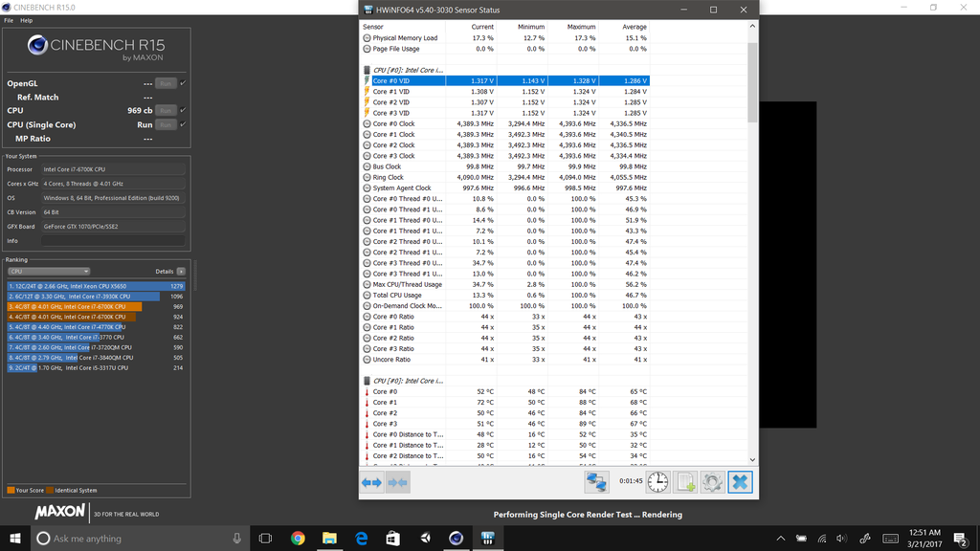This screenshot has width=980, height=551.
Task: Open the taskbar clock showing 12:51 AM
Action: coord(924,538)
